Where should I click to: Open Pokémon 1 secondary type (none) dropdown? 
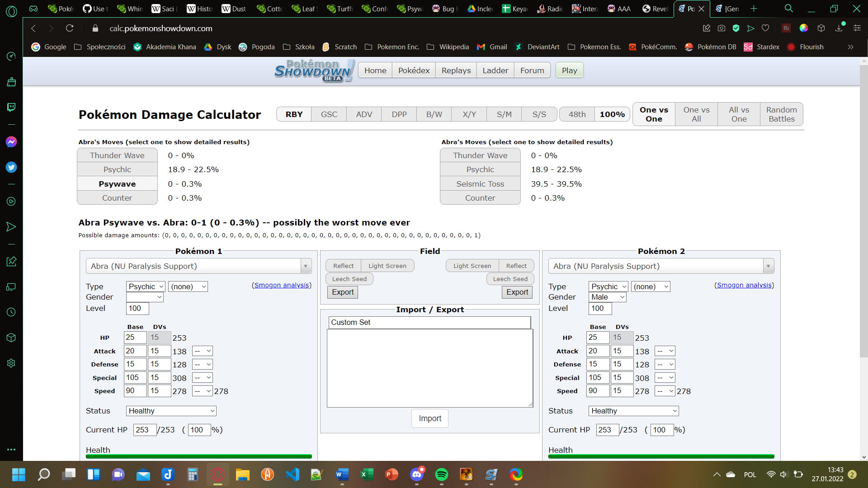(188, 286)
